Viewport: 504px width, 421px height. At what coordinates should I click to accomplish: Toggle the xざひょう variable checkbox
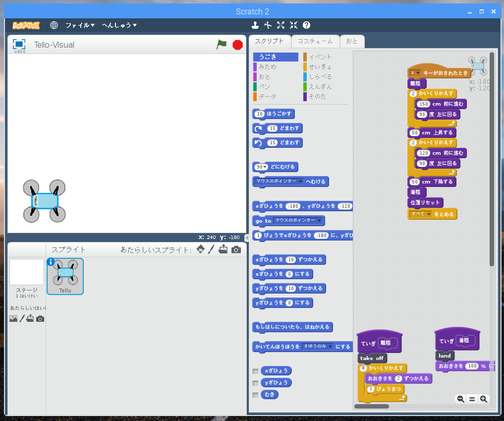pyautogui.click(x=256, y=371)
